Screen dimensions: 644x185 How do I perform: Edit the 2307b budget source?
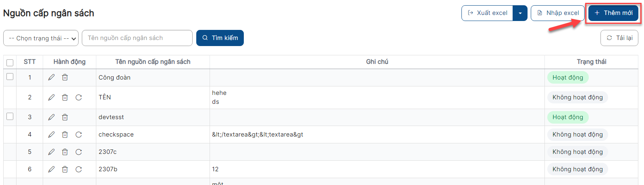pyautogui.click(x=51, y=169)
